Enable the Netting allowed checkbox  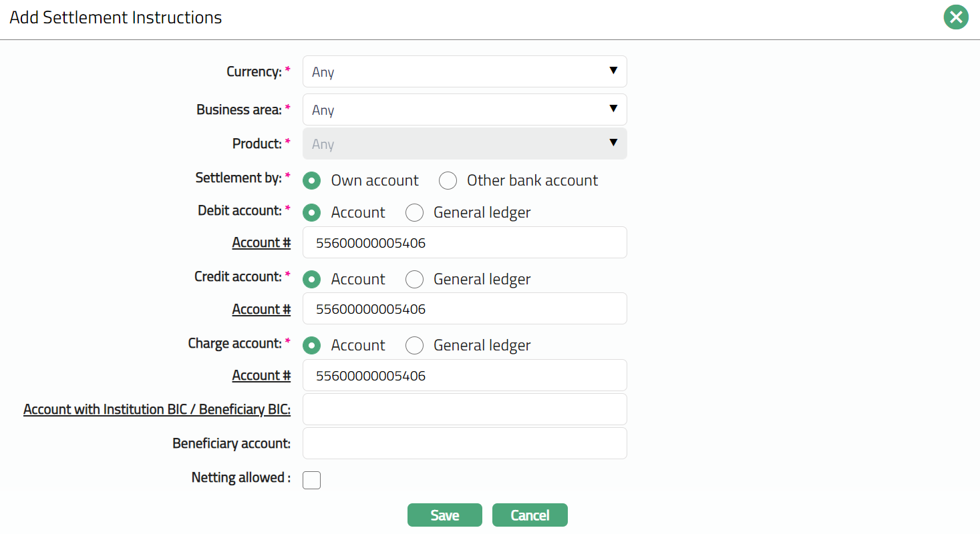tap(311, 480)
